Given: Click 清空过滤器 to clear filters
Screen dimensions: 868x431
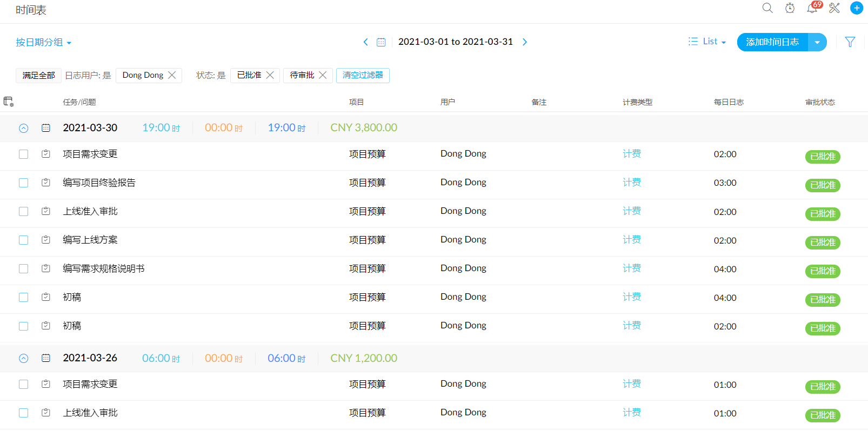Looking at the screenshot, I should coord(363,75).
